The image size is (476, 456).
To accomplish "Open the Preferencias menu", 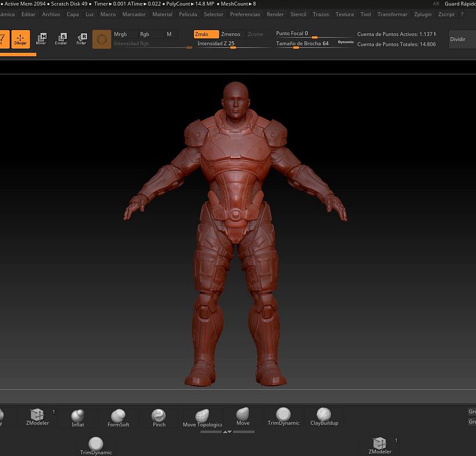I will pos(245,15).
